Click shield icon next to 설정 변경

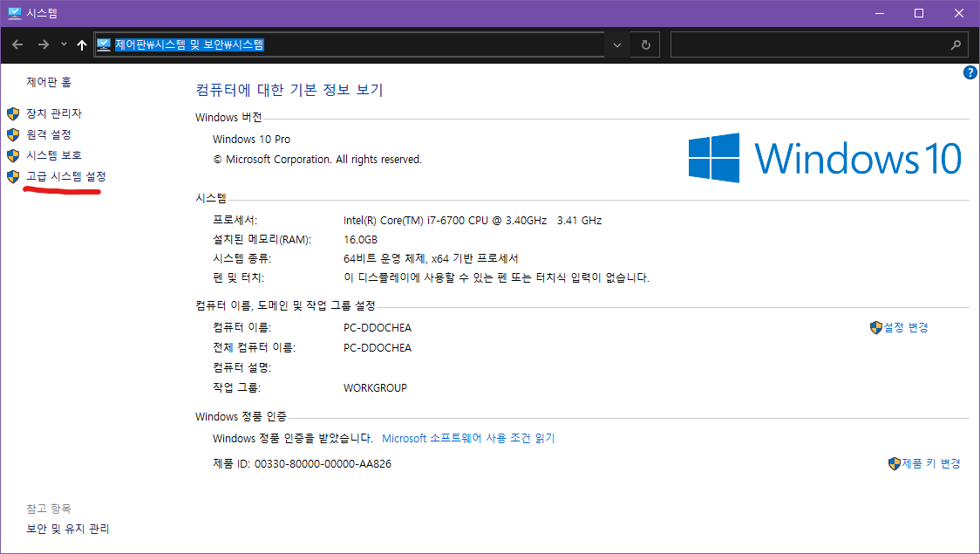[875, 328]
